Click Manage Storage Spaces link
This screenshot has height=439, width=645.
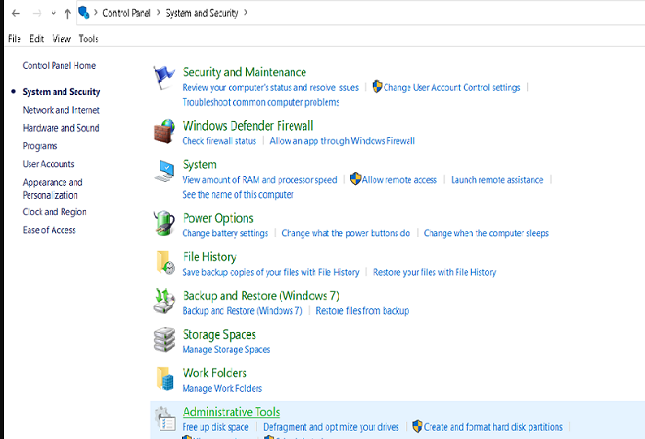point(227,350)
